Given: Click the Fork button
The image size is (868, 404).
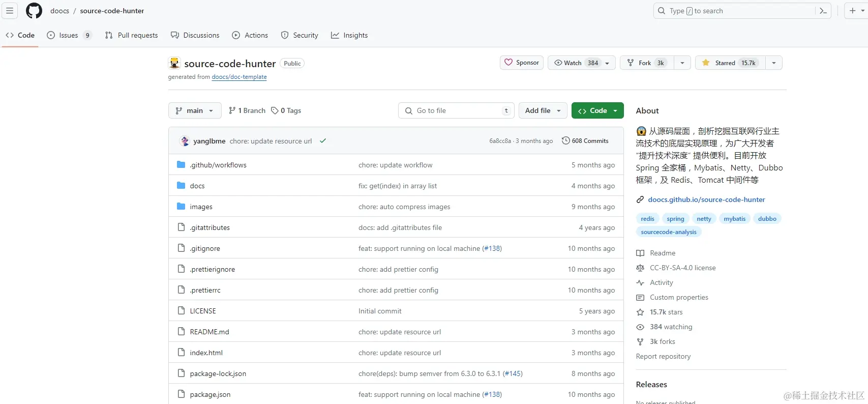Looking at the screenshot, I should (647, 63).
